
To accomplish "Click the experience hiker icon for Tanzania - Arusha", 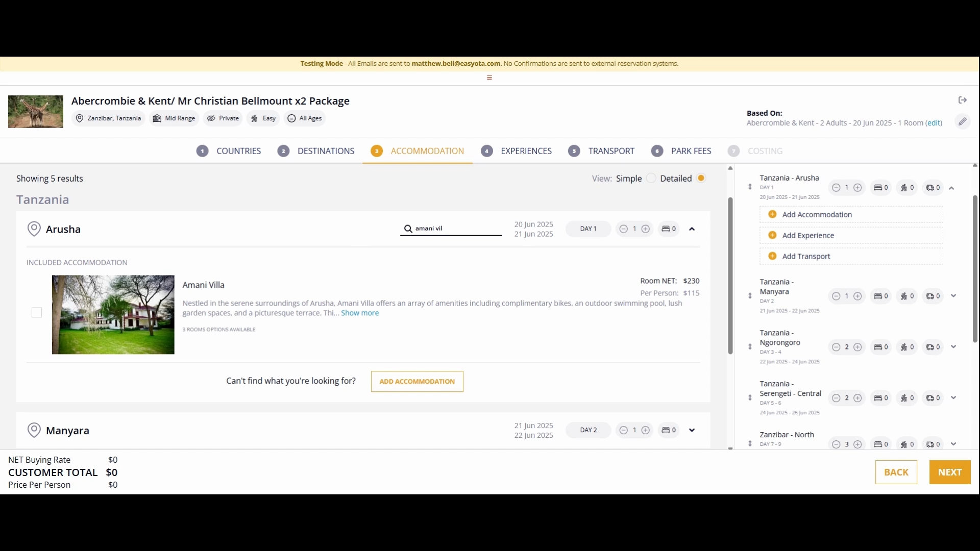I will [904, 188].
